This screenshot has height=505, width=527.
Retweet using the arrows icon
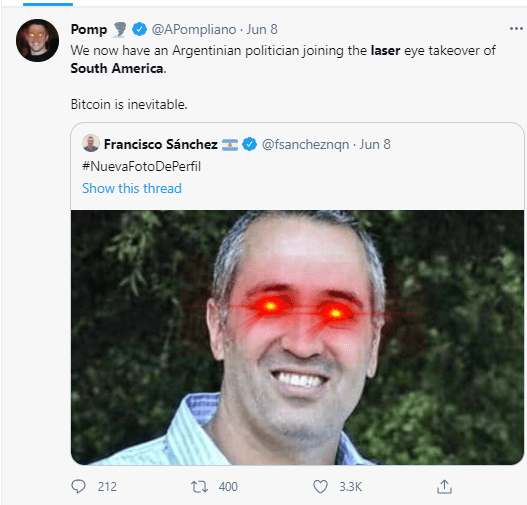[x=199, y=487]
